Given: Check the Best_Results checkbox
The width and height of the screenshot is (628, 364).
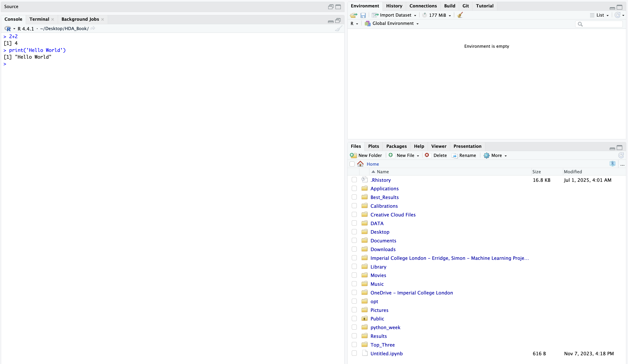Looking at the screenshot, I should [354, 197].
